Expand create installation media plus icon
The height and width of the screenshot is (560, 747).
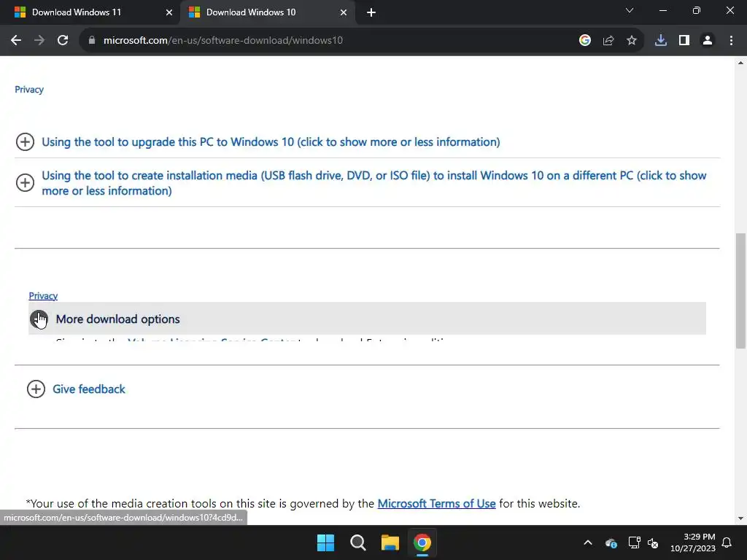point(25,183)
